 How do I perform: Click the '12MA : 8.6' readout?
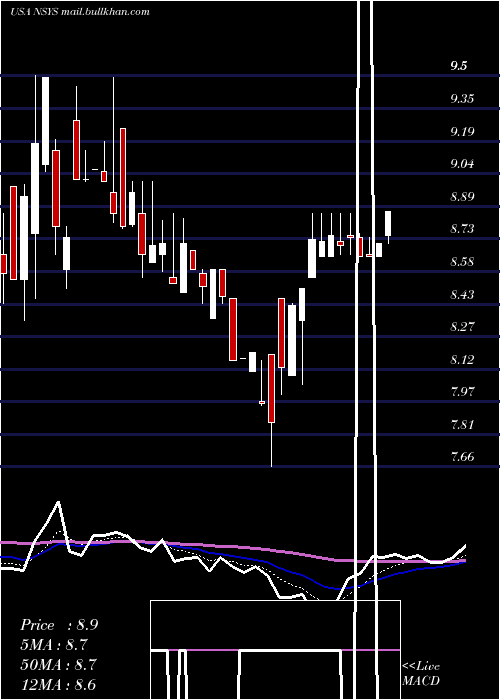point(58,684)
